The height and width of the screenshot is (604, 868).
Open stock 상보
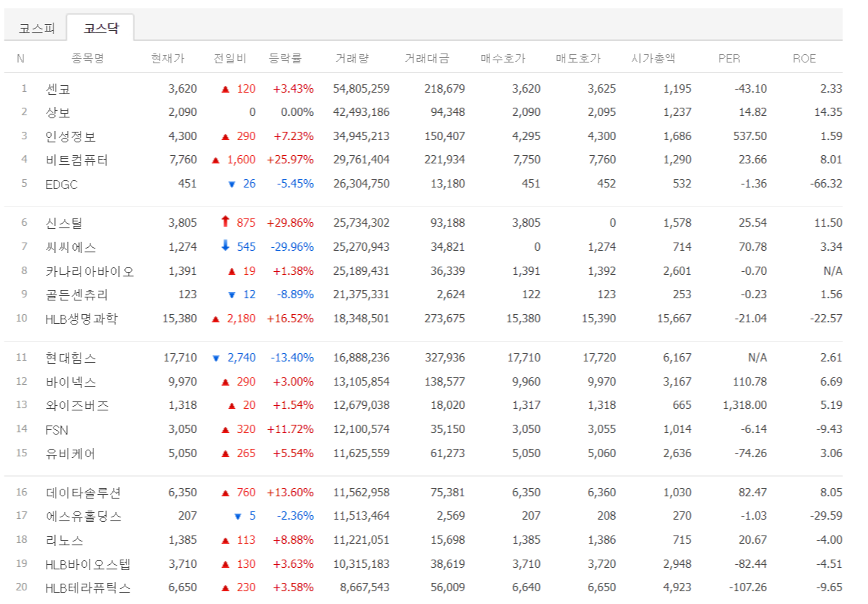pyautogui.click(x=57, y=112)
